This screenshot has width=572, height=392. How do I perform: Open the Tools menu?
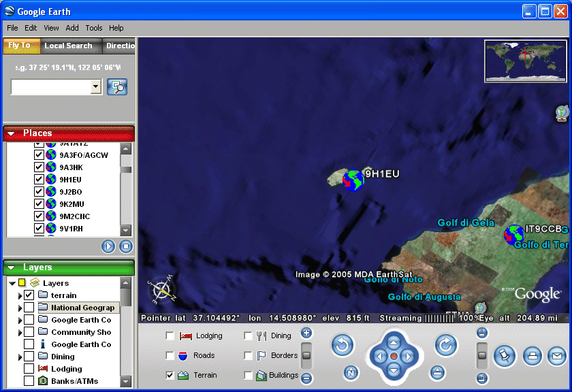click(x=94, y=28)
